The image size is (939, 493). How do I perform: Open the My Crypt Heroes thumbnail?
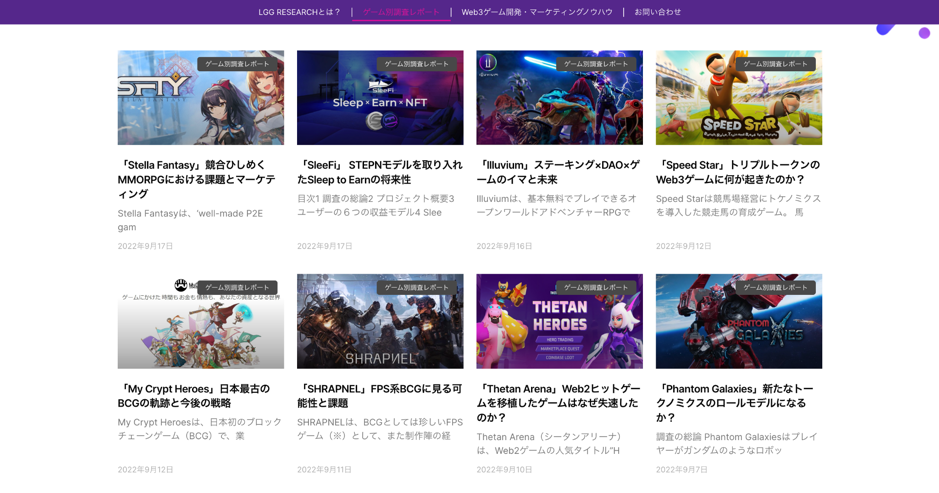(x=201, y=321)
